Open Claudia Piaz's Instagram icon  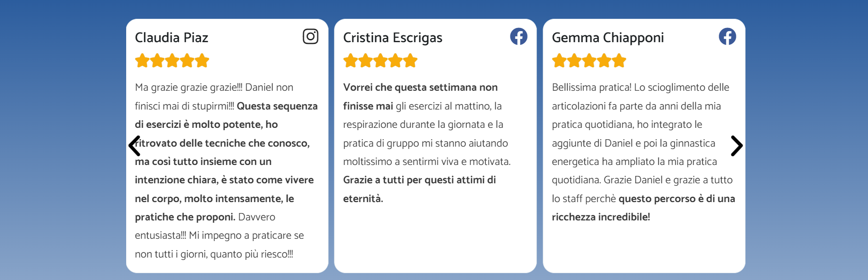pos(311,36)
